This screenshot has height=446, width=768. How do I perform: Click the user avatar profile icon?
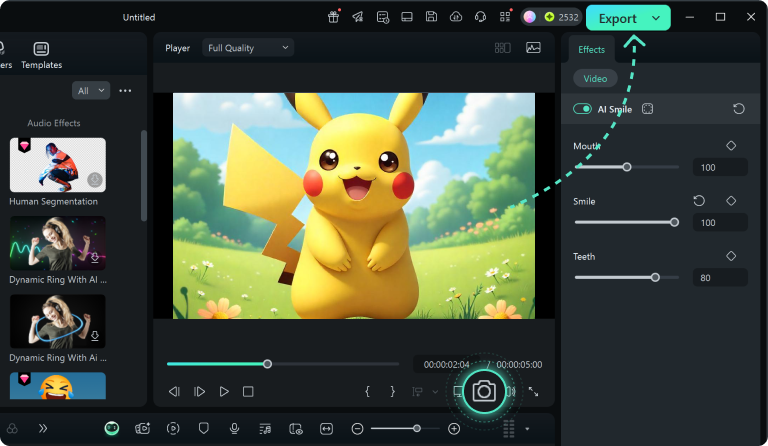coord(529,17)
